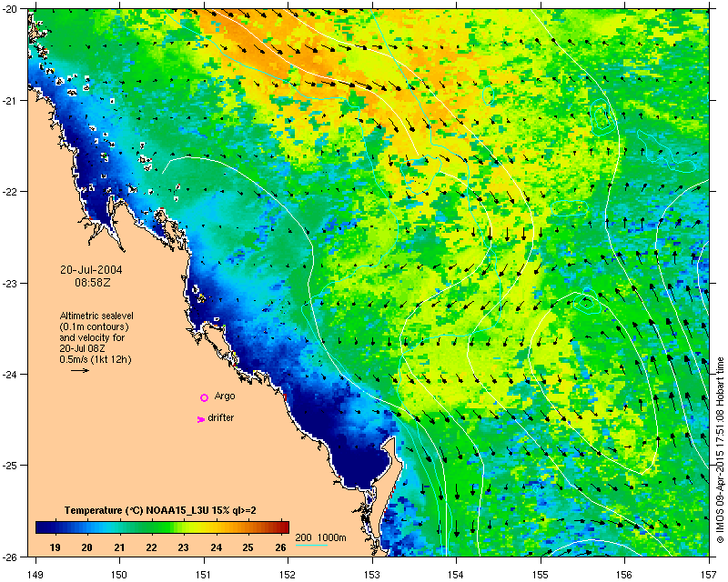This screenshot has width=728, height=582.
Task: Select the time text 08:58Z
Action: tap(93, 282)
